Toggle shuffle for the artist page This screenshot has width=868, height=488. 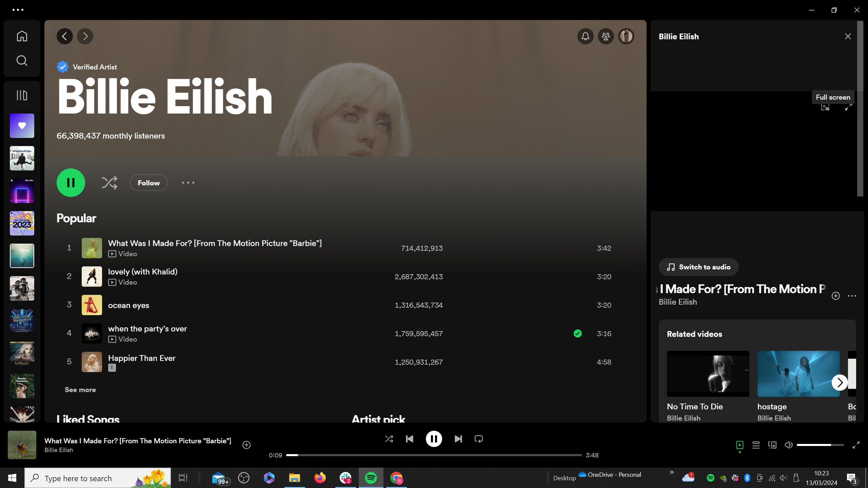tap(110, 183)
